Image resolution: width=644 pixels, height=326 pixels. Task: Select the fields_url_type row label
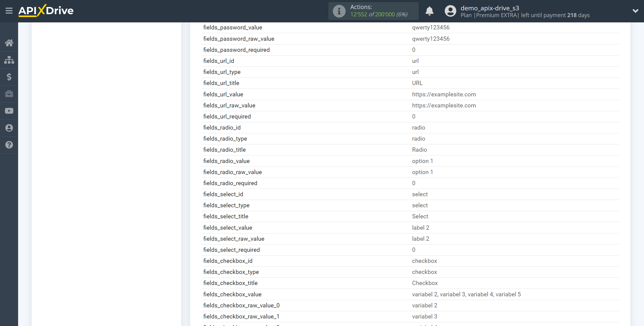[x=222, y=72]
